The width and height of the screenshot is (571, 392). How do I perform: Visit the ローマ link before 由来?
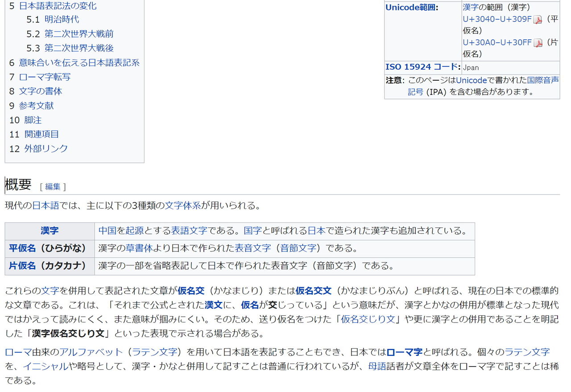coord(18,352)
